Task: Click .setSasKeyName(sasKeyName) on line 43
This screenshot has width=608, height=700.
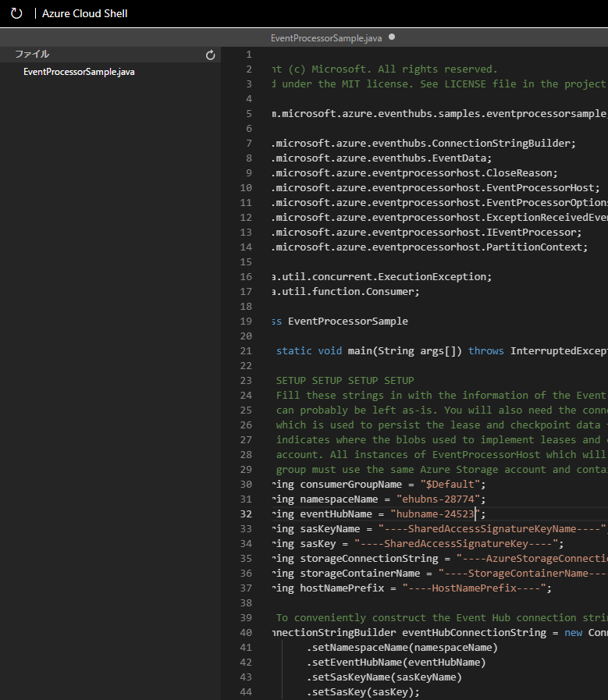Action: click(x=384, y=677)
